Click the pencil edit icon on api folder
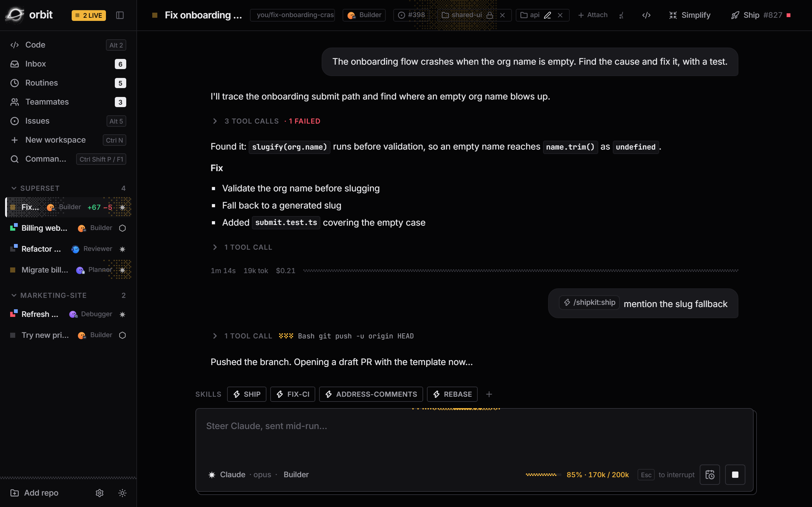 point(547,15)
